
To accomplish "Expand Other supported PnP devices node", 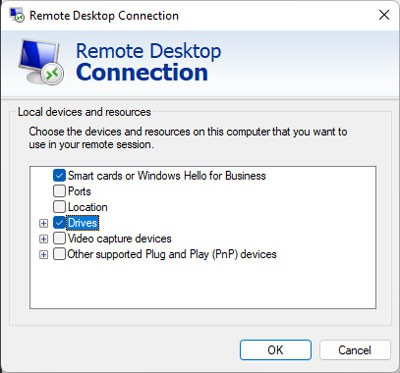I will point(43,255).
